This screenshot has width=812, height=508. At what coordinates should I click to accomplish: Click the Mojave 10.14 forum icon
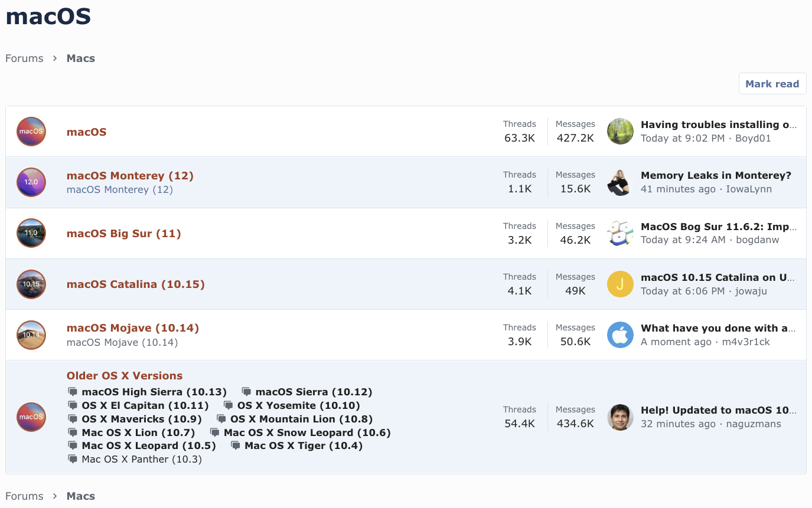(31, 335)
